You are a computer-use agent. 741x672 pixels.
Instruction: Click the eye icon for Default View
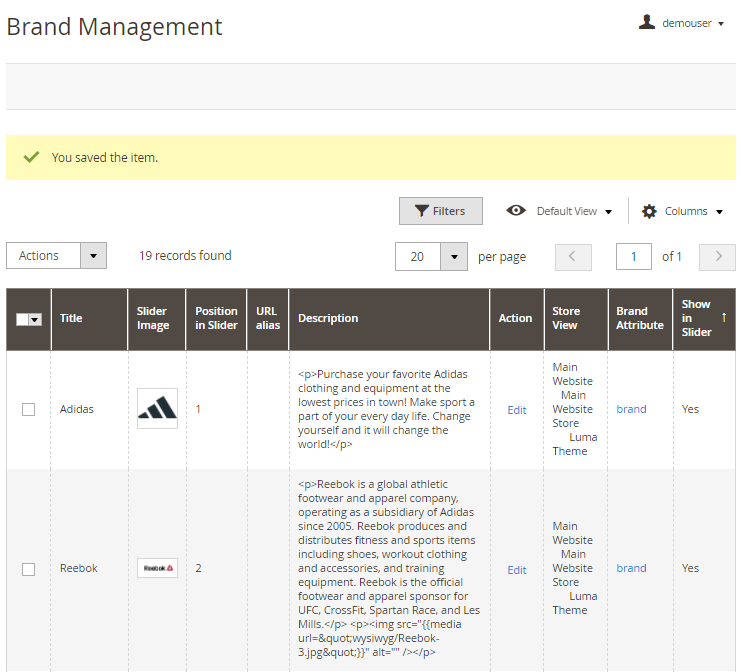[516, 211]
